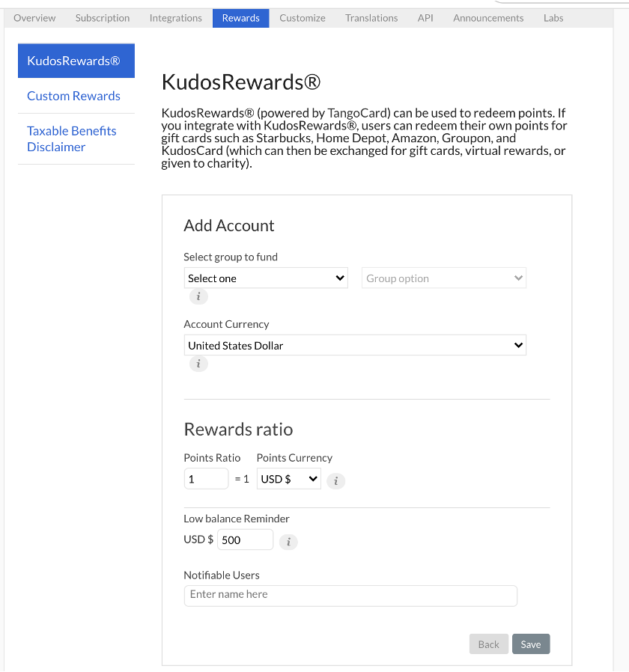Focus the Low balance Reminder amount field

click(x=245, y=540)
